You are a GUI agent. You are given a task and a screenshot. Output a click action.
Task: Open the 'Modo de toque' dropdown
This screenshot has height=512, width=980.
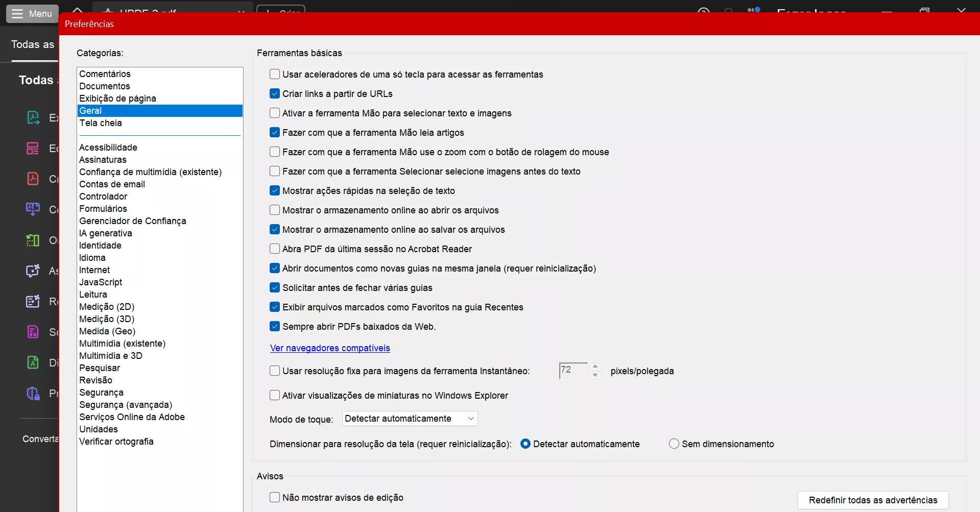coord(409,419)
